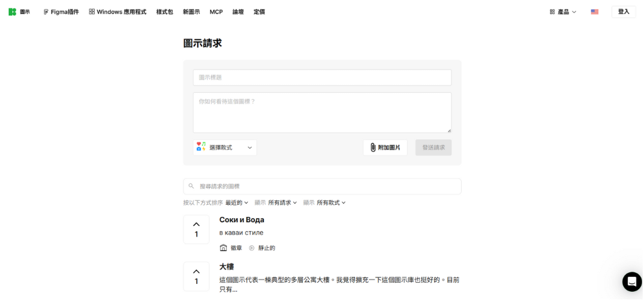Click the 圖示標題 title input field
Screen dimensions: 644x302
322,77
